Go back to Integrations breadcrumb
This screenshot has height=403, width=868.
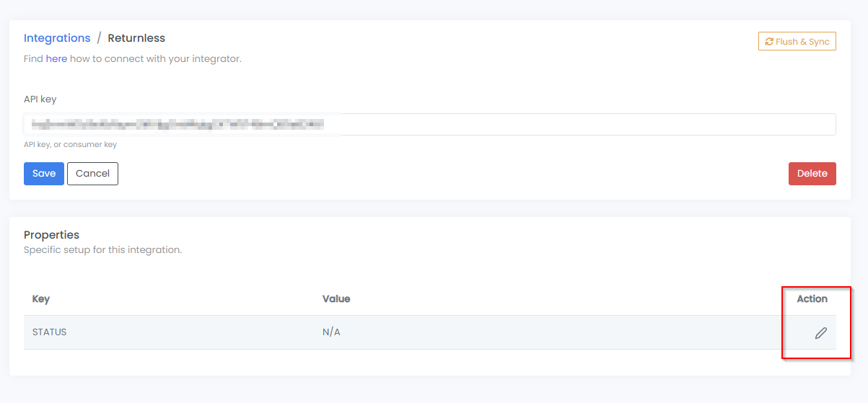pos(57,38)
